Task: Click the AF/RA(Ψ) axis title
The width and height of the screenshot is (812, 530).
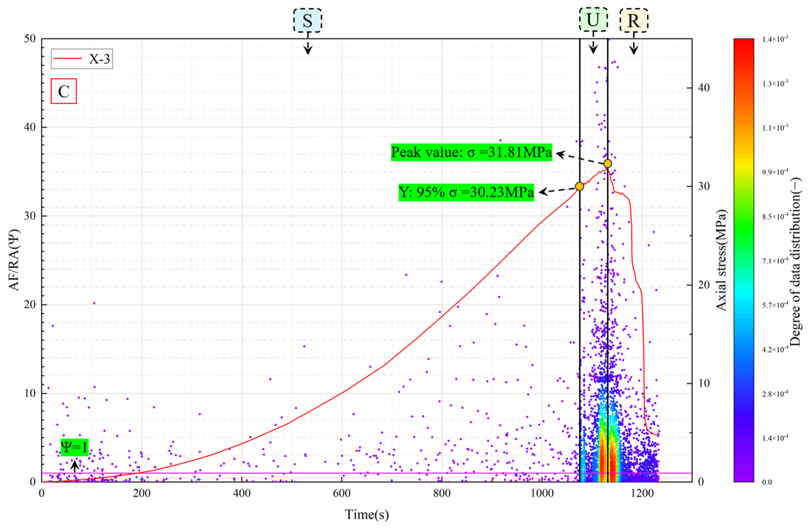Action: pyautogui.click(x=14, y=260)
